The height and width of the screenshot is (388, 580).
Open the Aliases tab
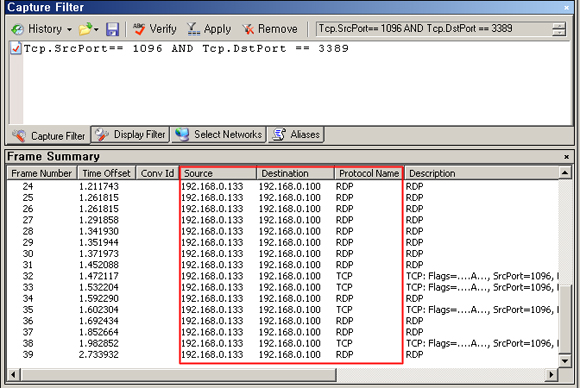(x=296, y=135)
